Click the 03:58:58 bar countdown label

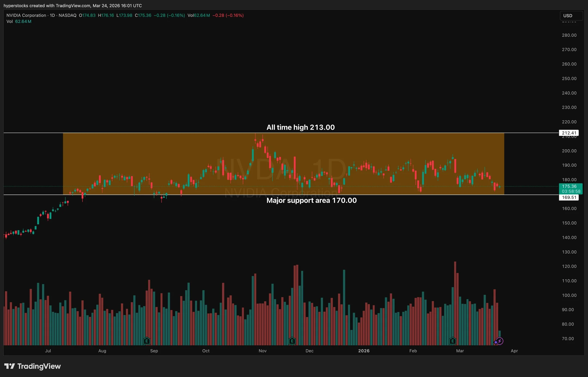[x=571, y=191]
